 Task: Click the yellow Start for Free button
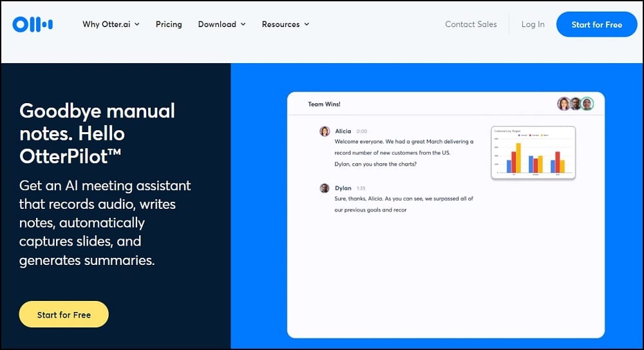64,315
